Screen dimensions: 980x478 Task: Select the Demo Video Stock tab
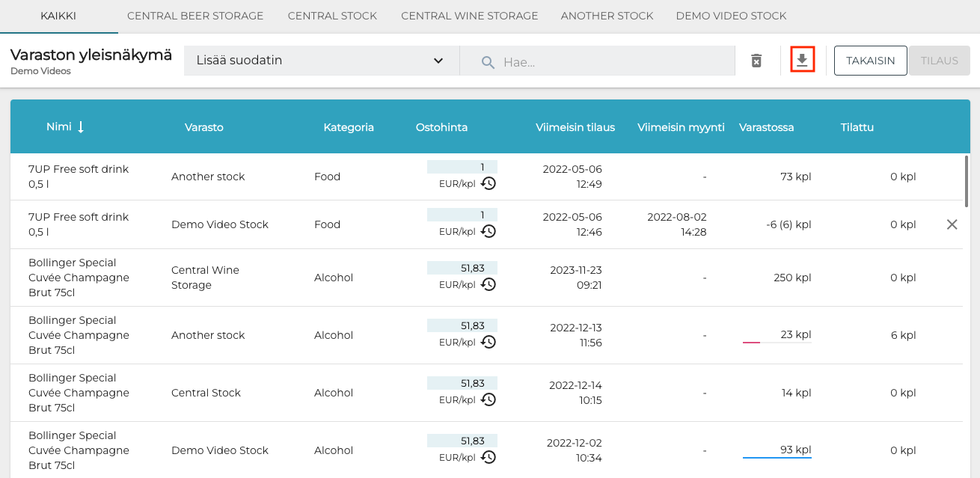tap(731, 16)
